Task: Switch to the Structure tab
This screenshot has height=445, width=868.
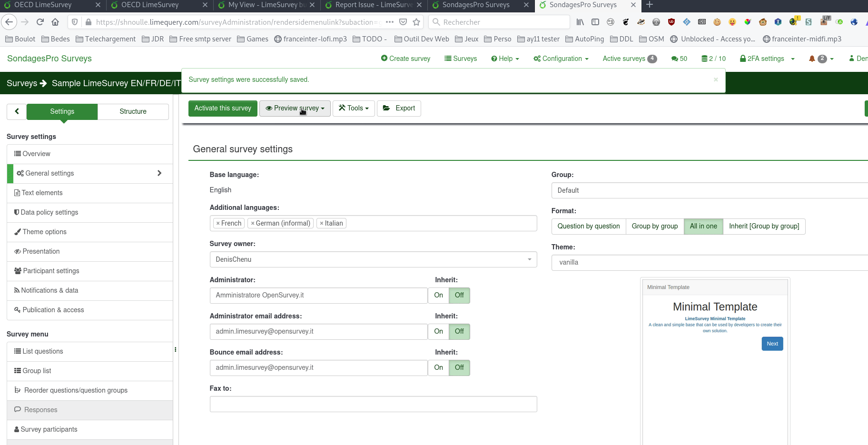Action: click(133, 111)
